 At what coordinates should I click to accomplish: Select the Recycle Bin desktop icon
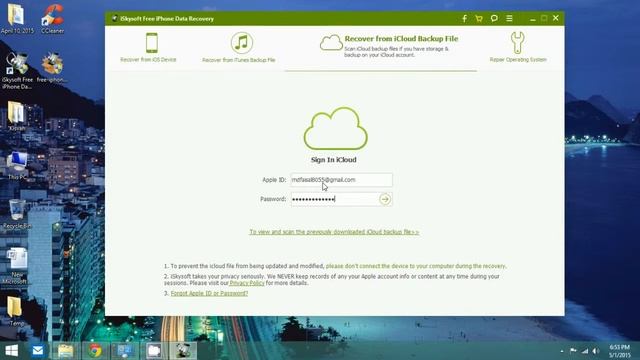(x=17, y=214)
